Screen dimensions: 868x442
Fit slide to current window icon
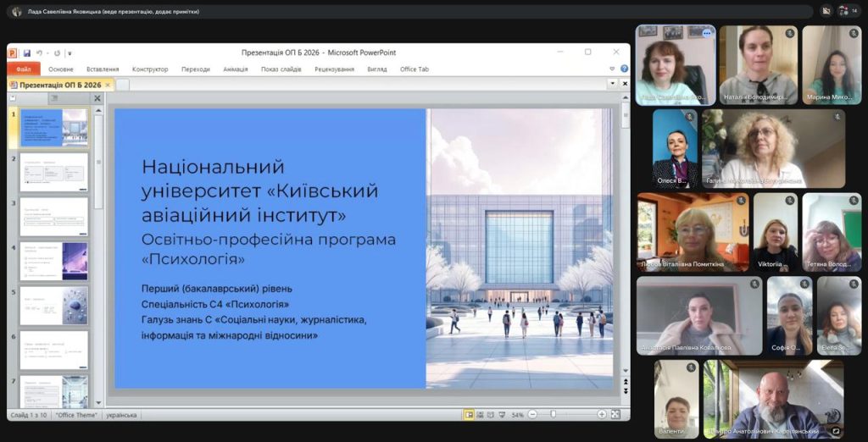point(616,415)
